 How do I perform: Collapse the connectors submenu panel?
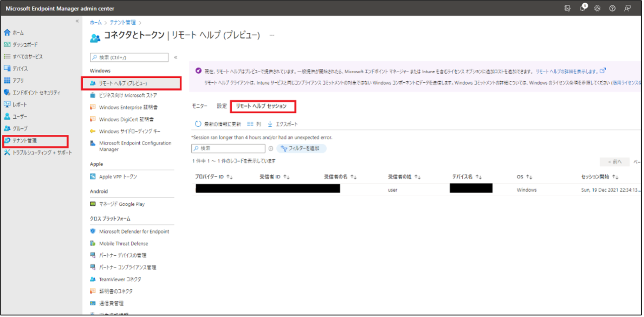(176, 57)
